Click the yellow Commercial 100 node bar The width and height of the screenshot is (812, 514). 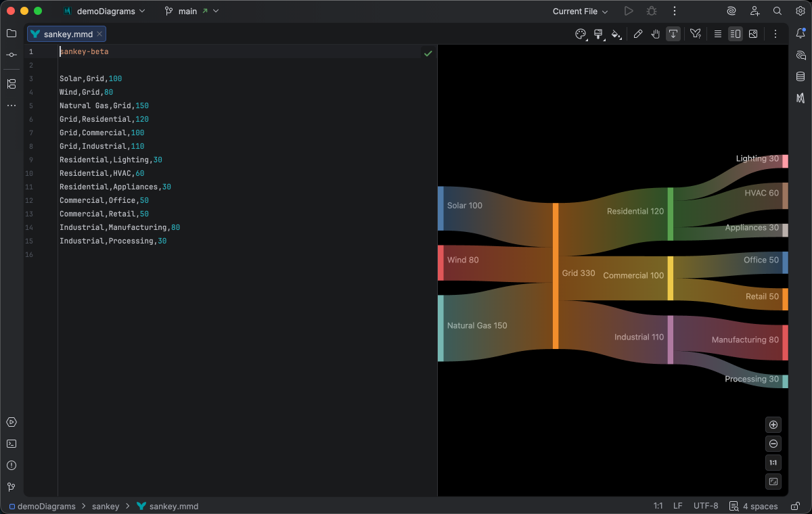[671, 278]
